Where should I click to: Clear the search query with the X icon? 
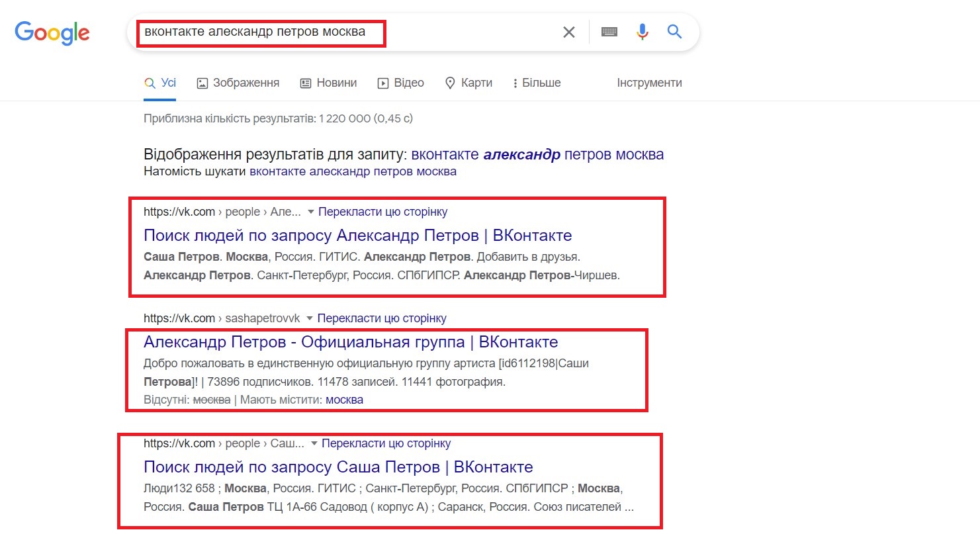point(568,32)
